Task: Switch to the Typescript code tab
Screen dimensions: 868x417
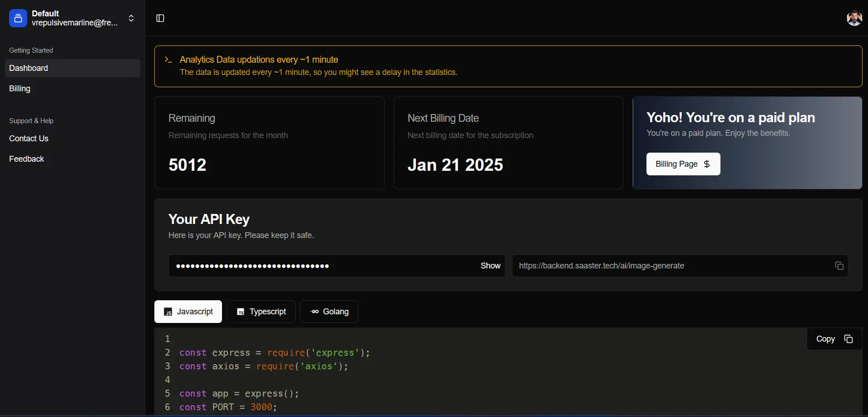Action: [261, 312]
